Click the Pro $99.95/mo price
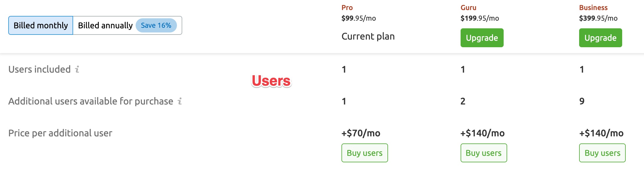This screenshot has height=170, width=644. [359, 18]
